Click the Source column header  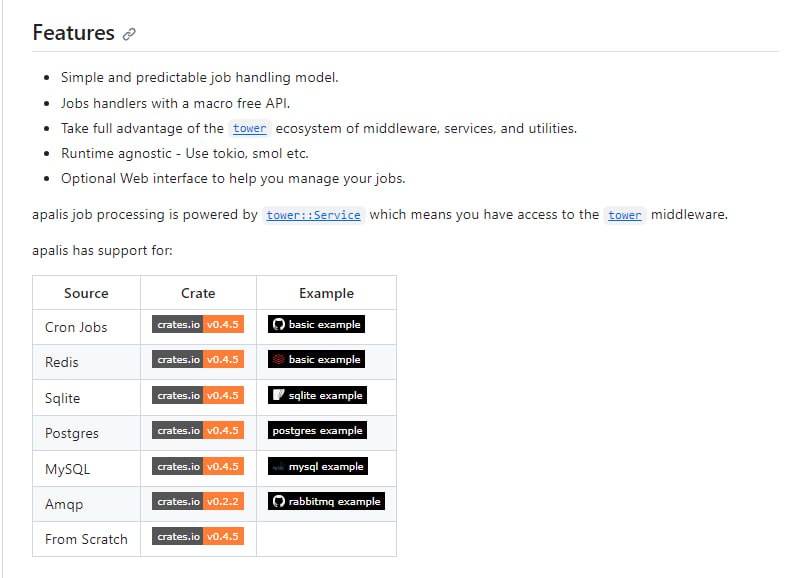point(86,293)
